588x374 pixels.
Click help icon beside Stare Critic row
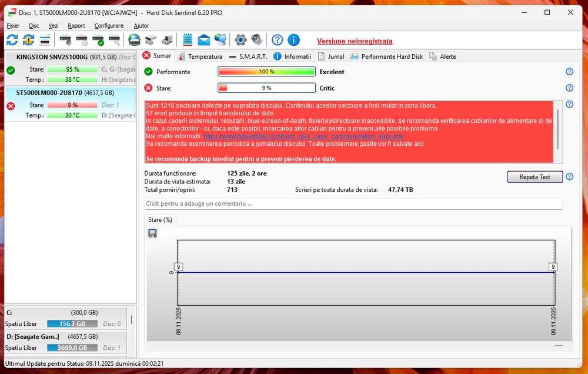click(x=569, y=88)
